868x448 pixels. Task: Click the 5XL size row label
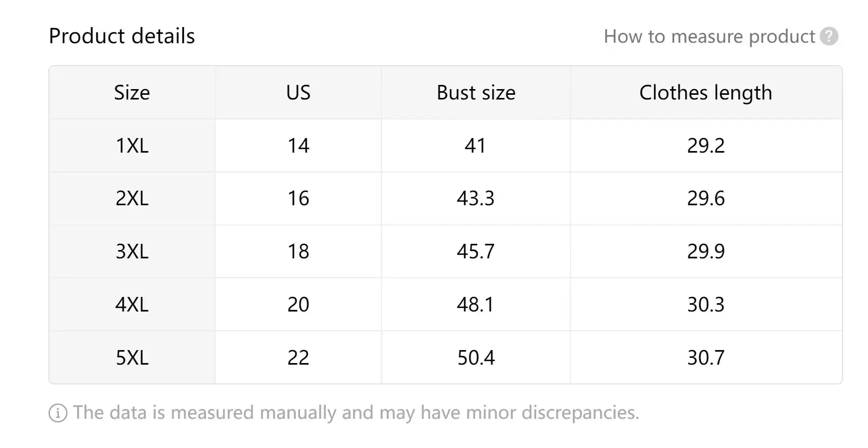pyautogui.click(x=132, y=357)
